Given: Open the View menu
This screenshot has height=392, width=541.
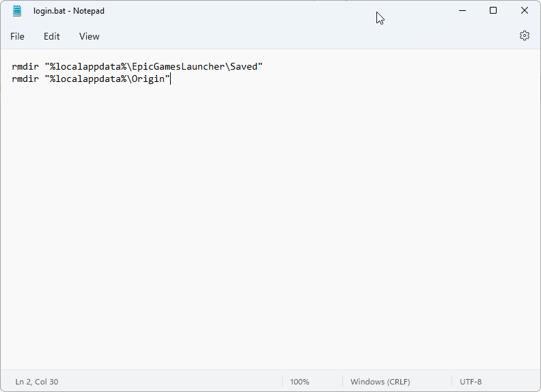Looking at the screenshot, I should pyautogui.click(x=89, y=36).
